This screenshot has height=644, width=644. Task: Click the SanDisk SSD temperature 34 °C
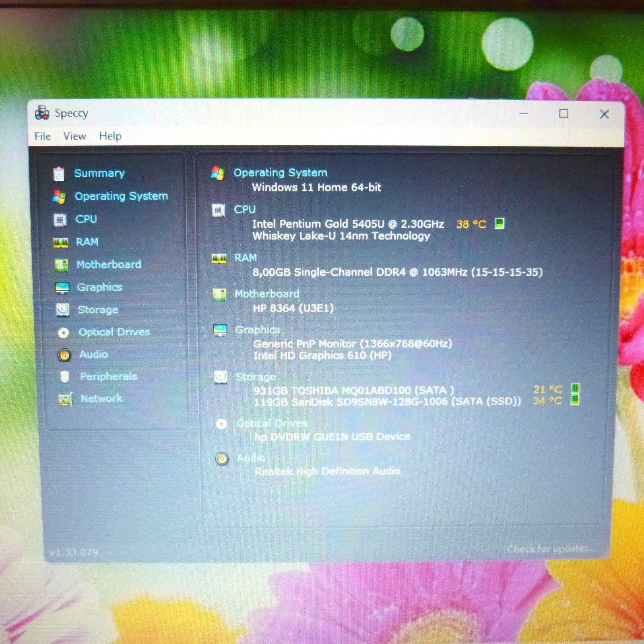point(548,401)
